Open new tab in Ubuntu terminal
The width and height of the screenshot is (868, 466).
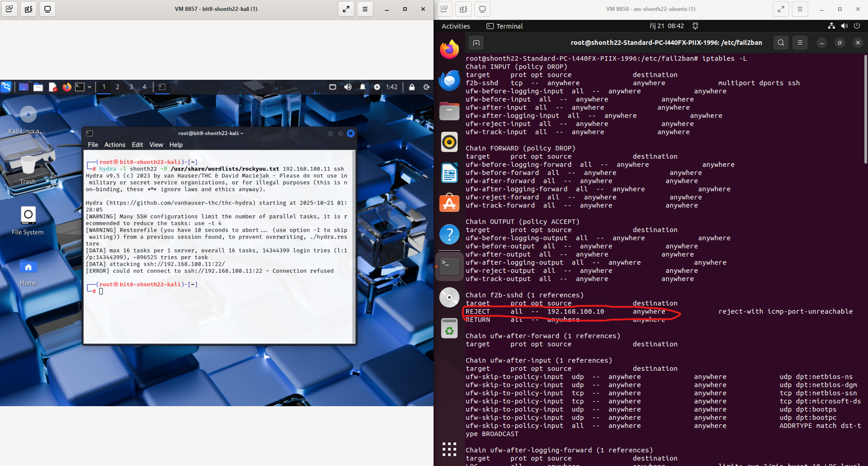pos(476,43)
